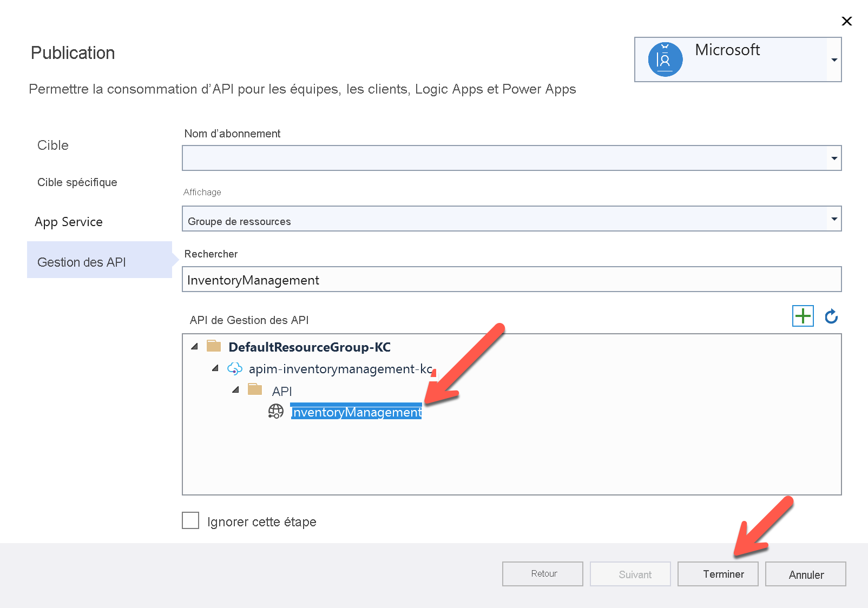
Task: Click the Microsoft account avatar icon
Action: point(665,60)
